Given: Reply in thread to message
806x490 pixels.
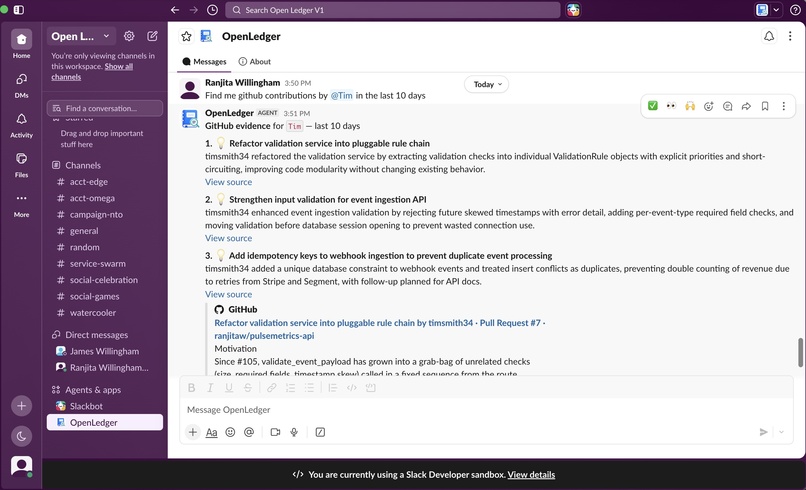Looking at the screenshot, I should click(x=727, y=106).
